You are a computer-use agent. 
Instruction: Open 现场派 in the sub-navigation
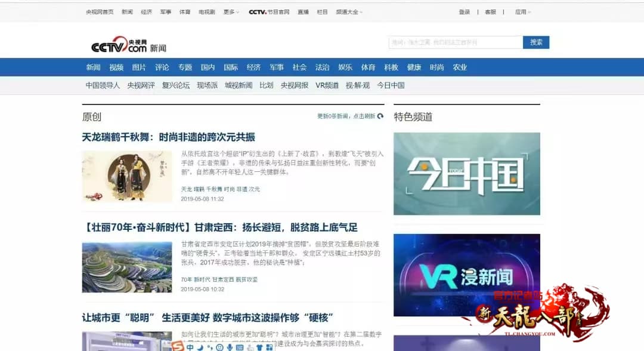[207, 85]
